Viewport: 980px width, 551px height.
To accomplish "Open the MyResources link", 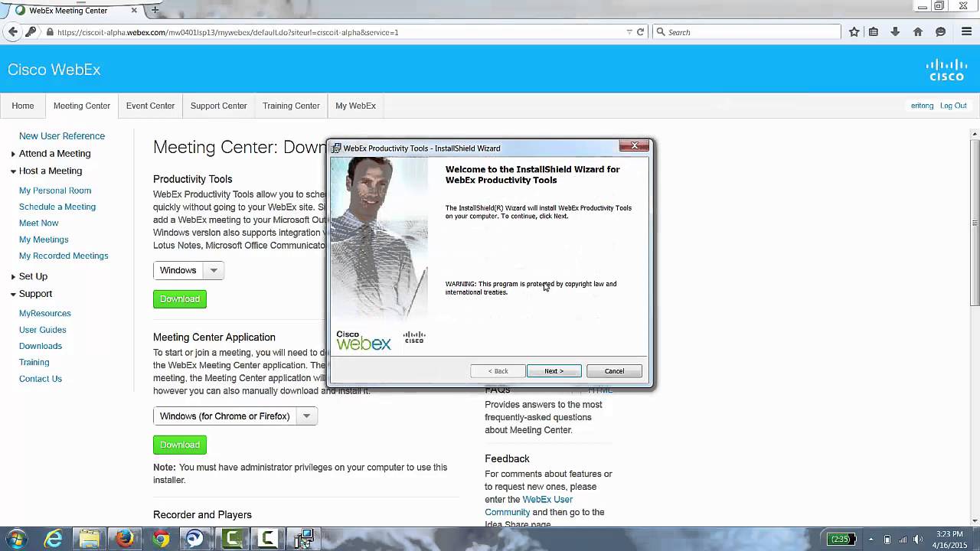I will tap(45, 313).
